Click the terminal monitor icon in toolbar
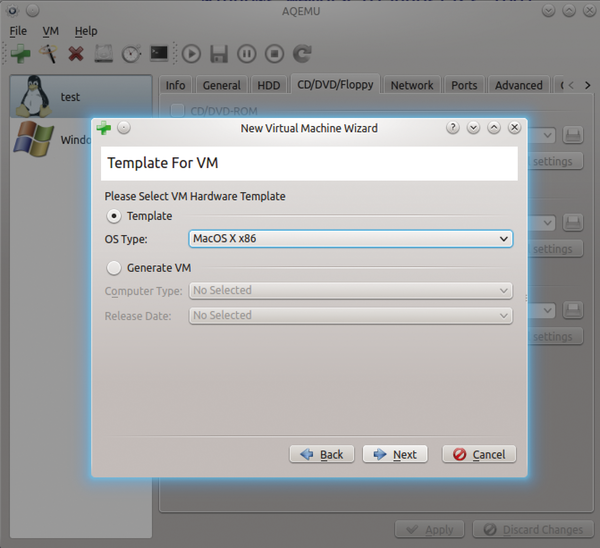 tap(159, 53)
